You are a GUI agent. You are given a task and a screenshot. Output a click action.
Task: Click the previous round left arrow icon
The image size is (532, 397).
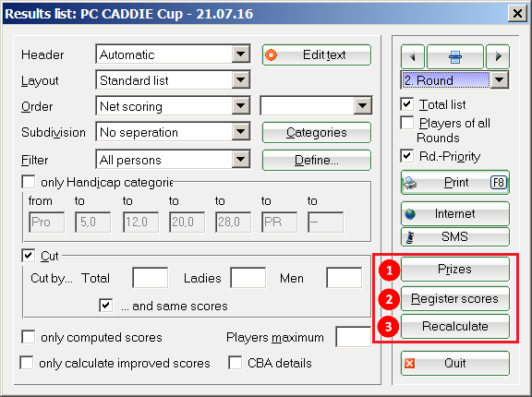pyautogui.click(x=413, y=56)
